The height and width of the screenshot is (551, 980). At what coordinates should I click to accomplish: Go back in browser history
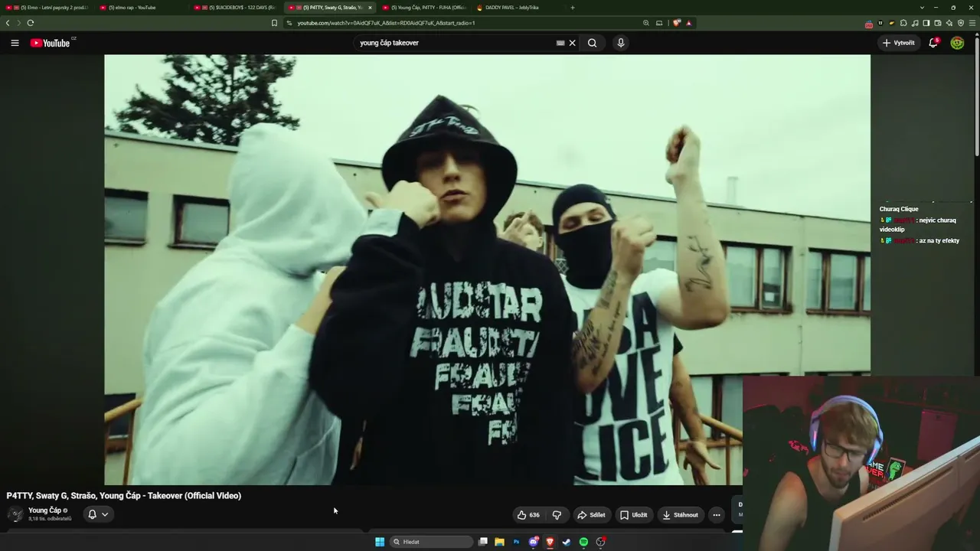tap(8, 23)
